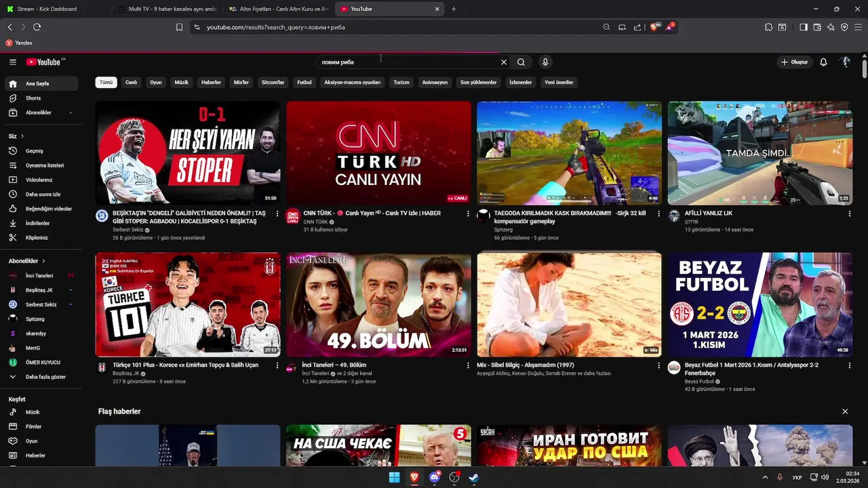Select the Canlı filter chip
This screenshot has height=488, width=868.
[x=132, y=82]
